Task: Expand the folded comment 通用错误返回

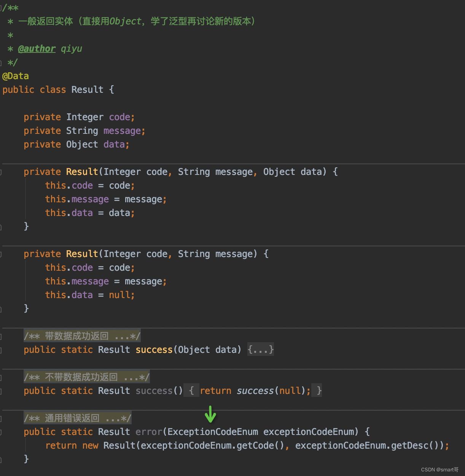Action: (77, 418)
